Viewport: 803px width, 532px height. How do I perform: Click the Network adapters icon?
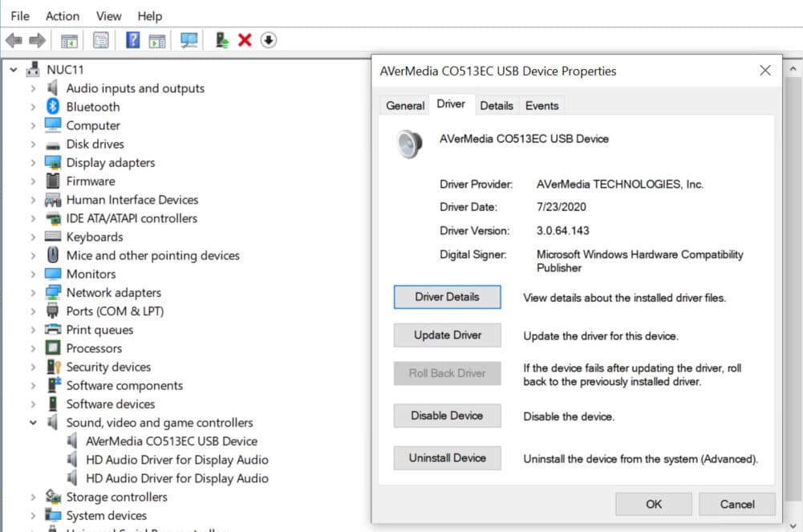(53, 292)
